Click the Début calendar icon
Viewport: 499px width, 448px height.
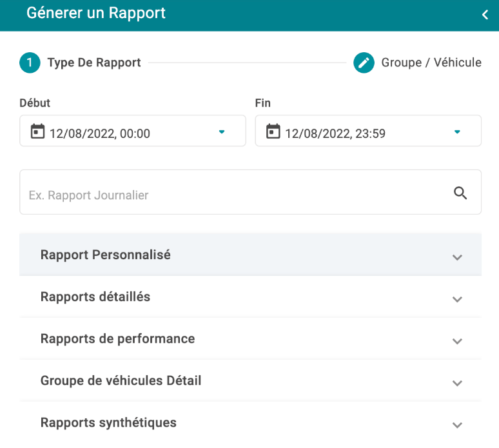coord(37,131)
